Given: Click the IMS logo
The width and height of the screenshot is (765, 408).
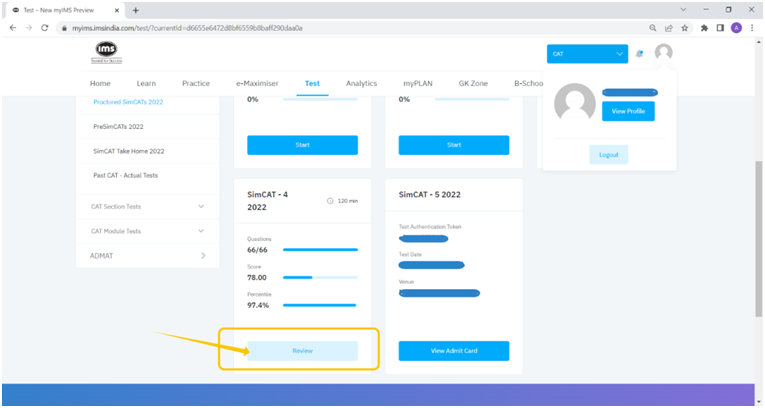Looking at the screenshot, I should (106, 52).
